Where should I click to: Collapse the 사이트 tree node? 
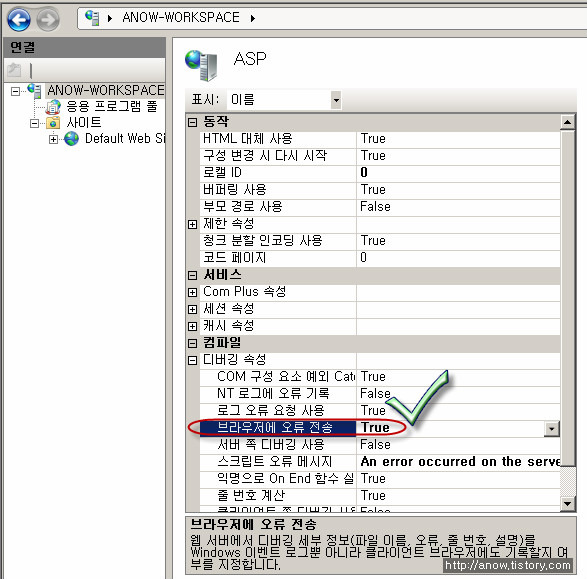[x=34, y=123]
